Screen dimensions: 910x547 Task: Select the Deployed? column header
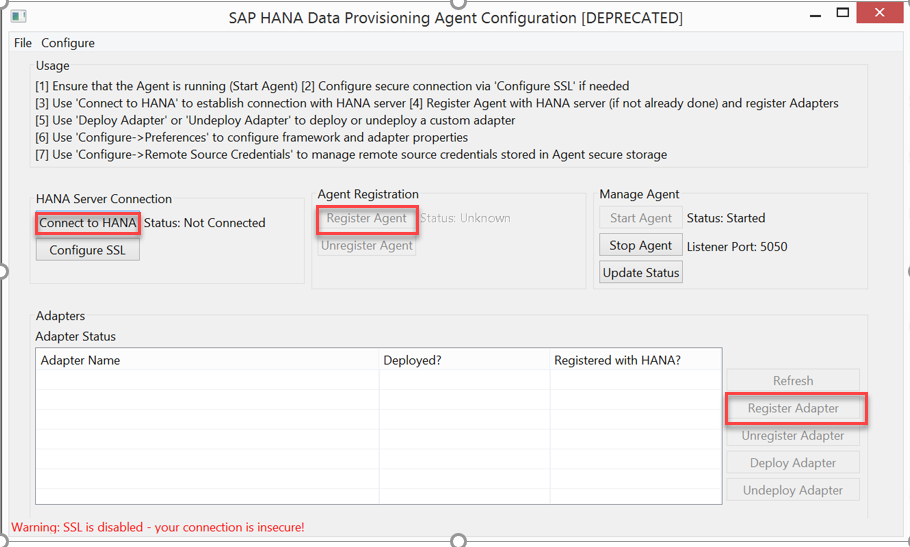(464, 360)
